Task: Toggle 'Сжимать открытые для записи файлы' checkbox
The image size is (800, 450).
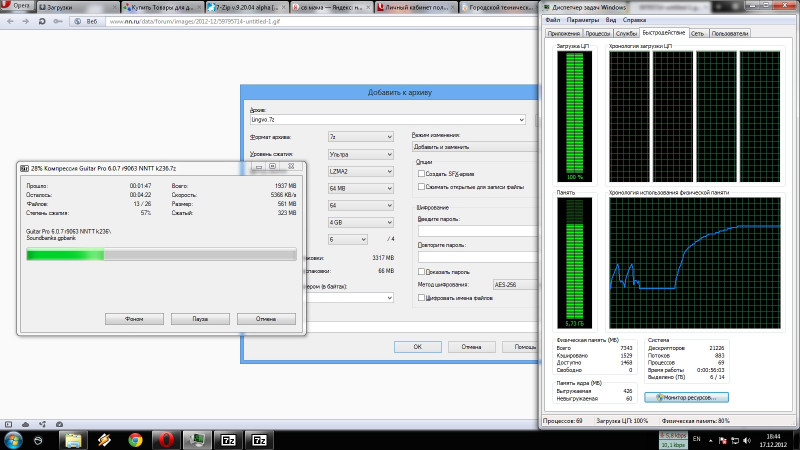Action: pos(421,186)
